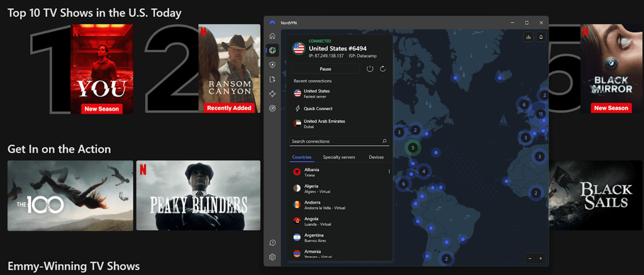
Task: Zoom in the map with plus
Action: click(540, 259)
